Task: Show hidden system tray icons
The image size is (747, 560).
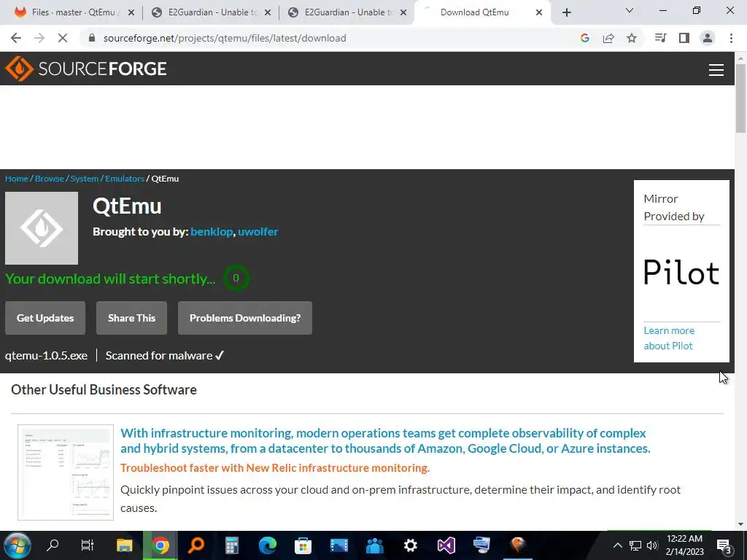Action: [617, 545]
